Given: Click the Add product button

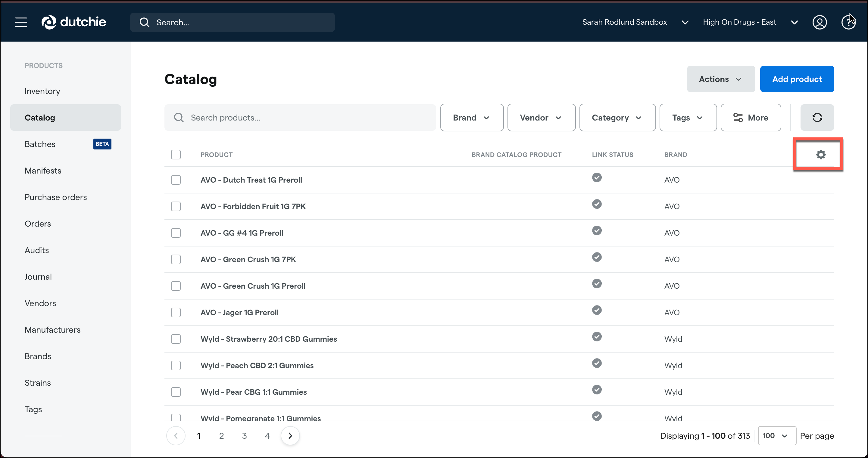Looking at the screenshot, I should pos(797,79).
